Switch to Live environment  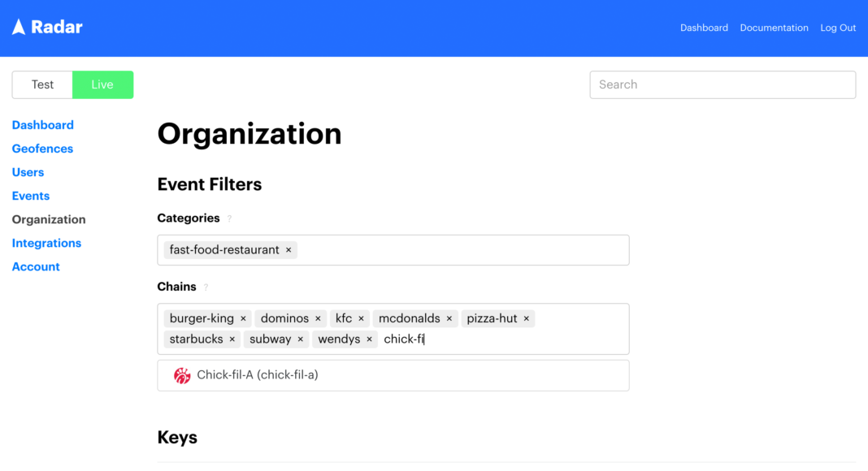tap(102, 84)
